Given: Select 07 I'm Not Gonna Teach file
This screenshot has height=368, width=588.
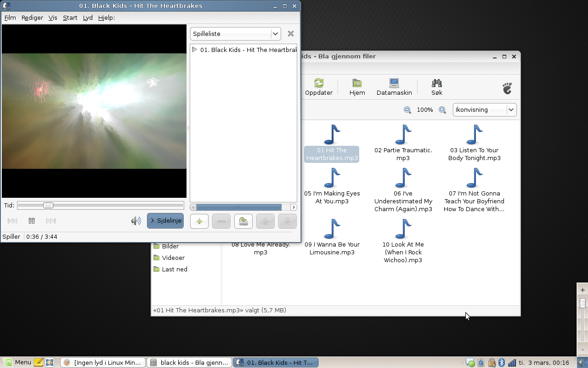Looking at the screenshot, I should 475,190.
